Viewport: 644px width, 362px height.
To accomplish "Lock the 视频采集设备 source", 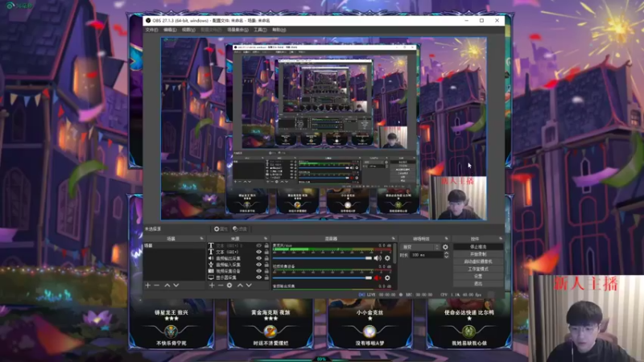I will point(266,271).
